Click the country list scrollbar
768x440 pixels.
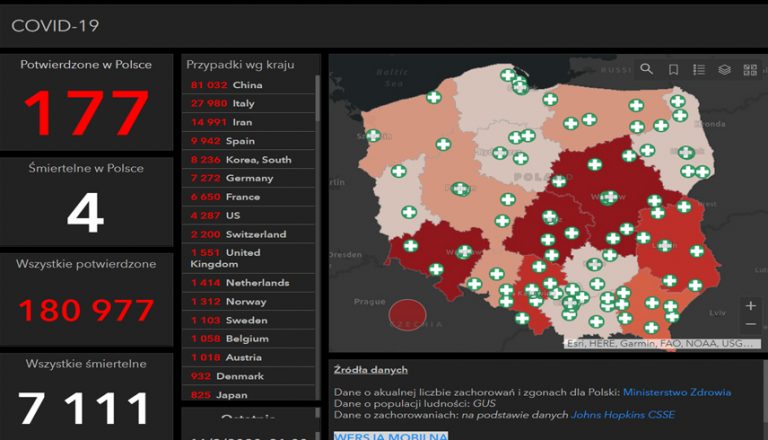click(x=318, y=98)
